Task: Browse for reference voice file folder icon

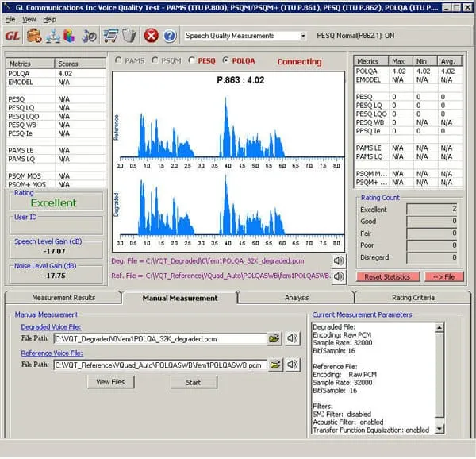Action: click(x=275, y=364)
